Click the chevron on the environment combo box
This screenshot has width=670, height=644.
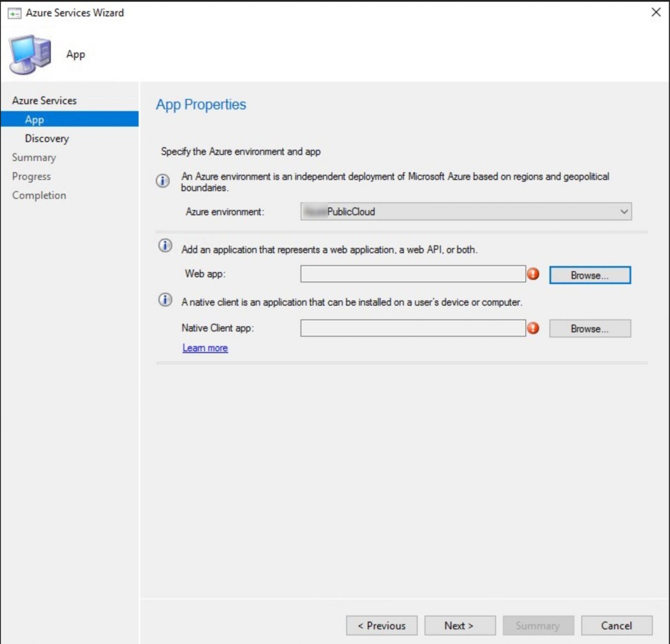(624, 211)
